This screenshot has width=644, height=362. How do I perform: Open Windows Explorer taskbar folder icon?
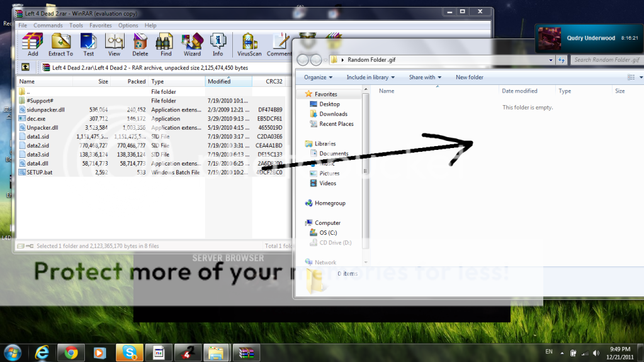[x=216, y=353]
